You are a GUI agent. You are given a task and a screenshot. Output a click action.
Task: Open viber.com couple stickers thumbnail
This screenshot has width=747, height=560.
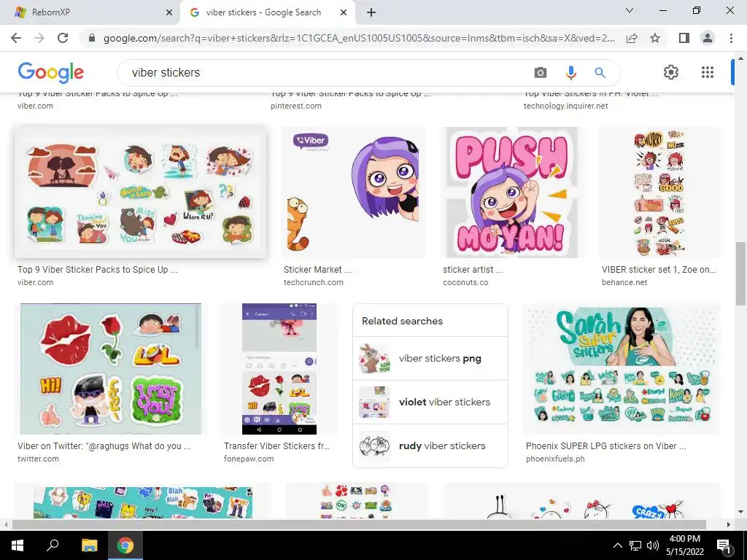[140, 192]
